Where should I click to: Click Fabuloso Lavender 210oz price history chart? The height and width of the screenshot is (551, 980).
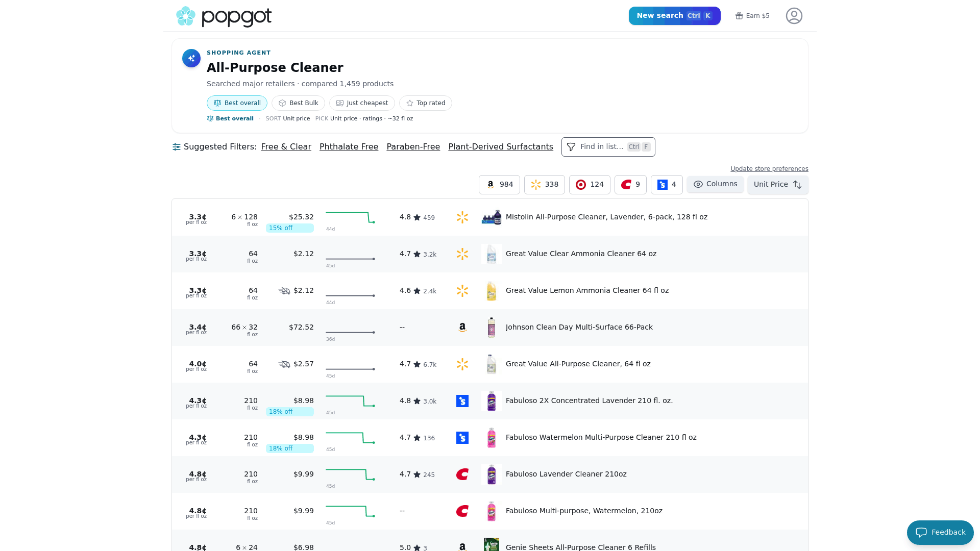coord(350,475)
